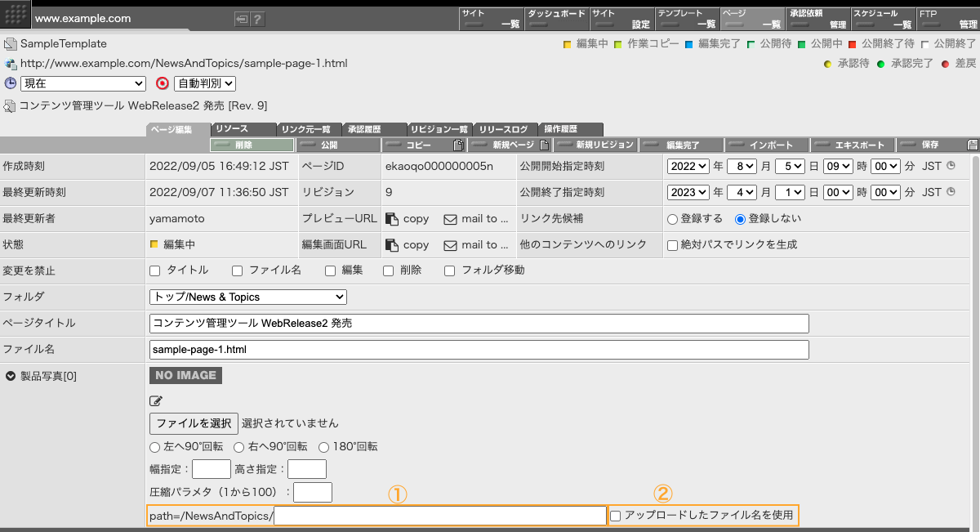
Task: Switch to リリースログ tab
Action: [x=506, y=129]
